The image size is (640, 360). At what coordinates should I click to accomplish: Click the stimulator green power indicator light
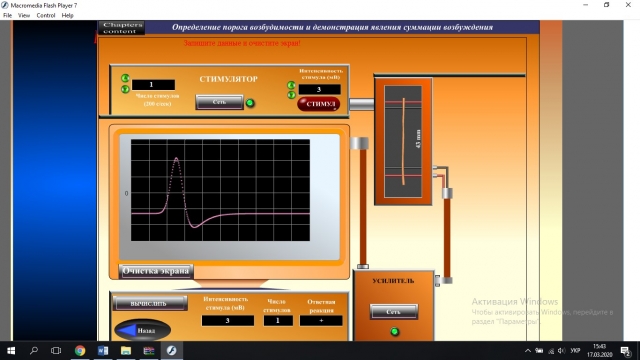tap(250, 103)
